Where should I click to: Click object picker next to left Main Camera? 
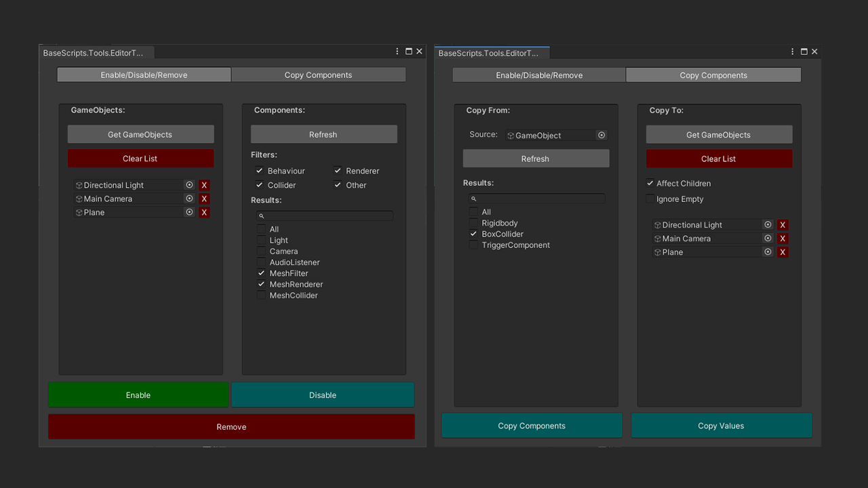tap(189, 199)
